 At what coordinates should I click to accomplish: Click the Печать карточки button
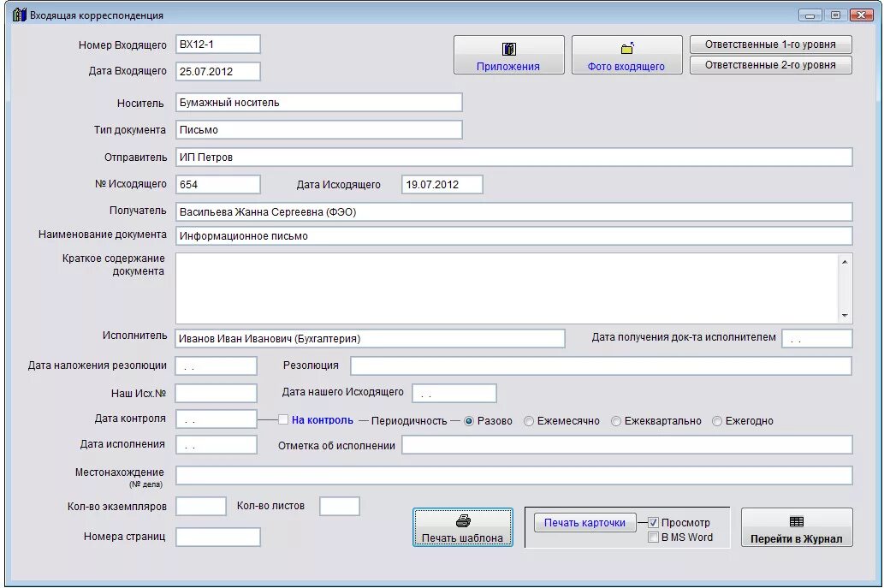point(584,523)
